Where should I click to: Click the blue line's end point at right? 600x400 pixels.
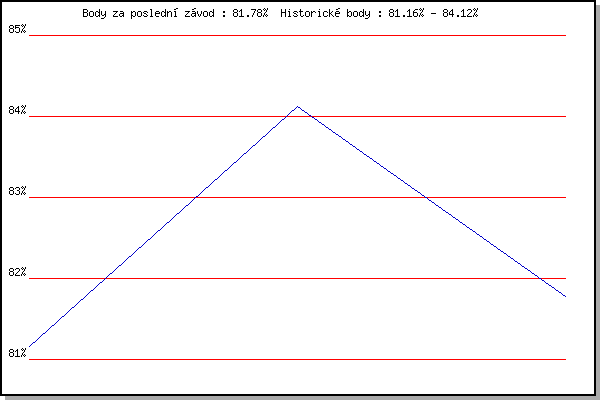point(565,296)
